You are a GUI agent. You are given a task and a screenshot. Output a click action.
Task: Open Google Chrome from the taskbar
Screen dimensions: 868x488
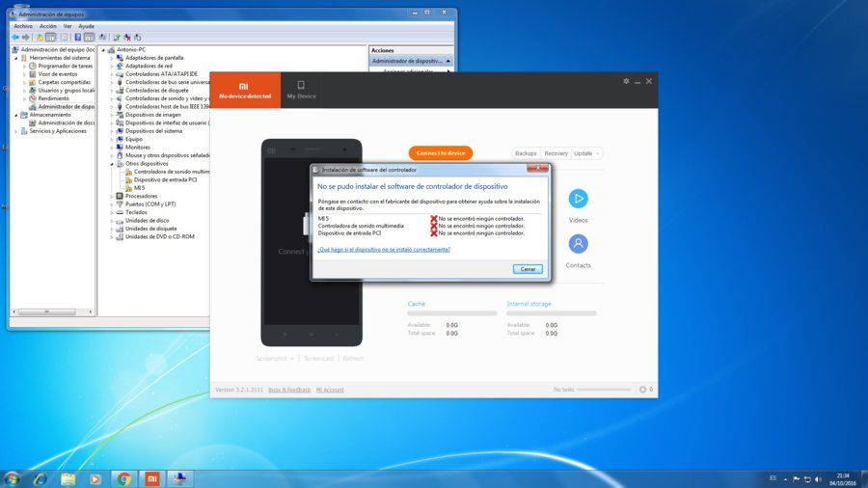point(124,478)
